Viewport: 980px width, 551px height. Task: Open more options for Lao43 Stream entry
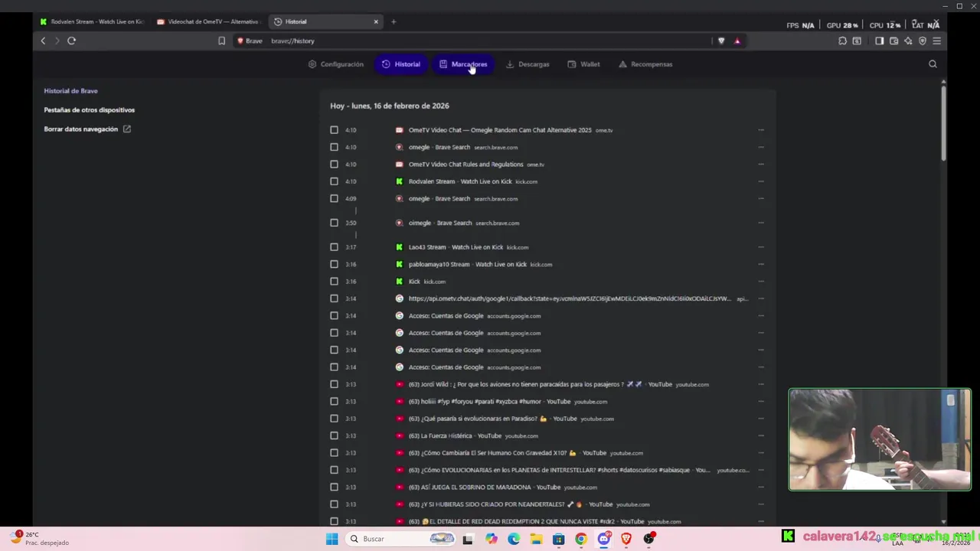pyautogui.click(x=760, y=247)
